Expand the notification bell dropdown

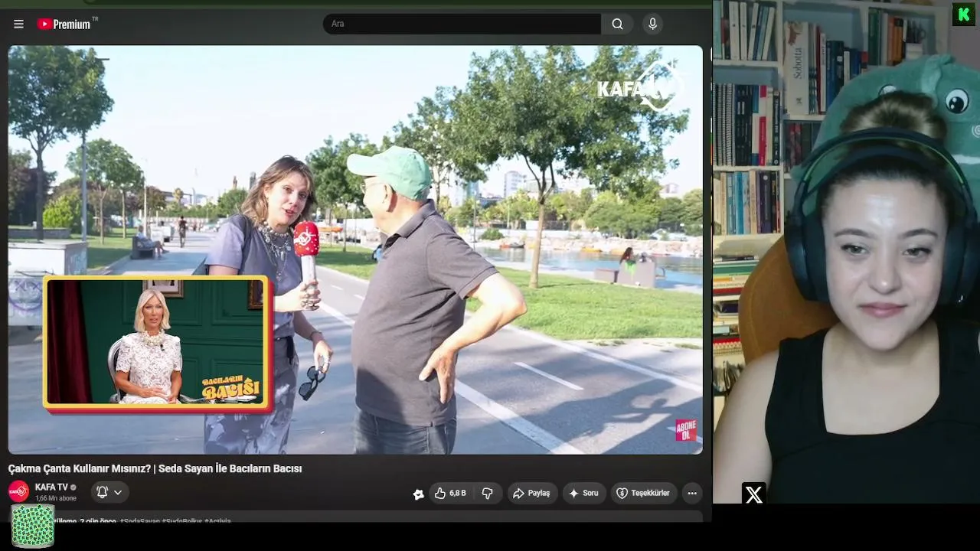point(109,493)
